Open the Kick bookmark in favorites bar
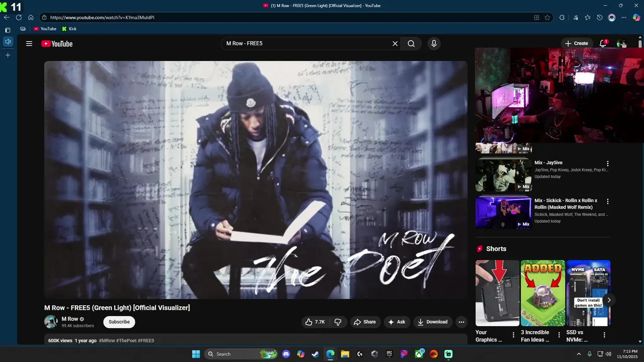 pos(69,29)
